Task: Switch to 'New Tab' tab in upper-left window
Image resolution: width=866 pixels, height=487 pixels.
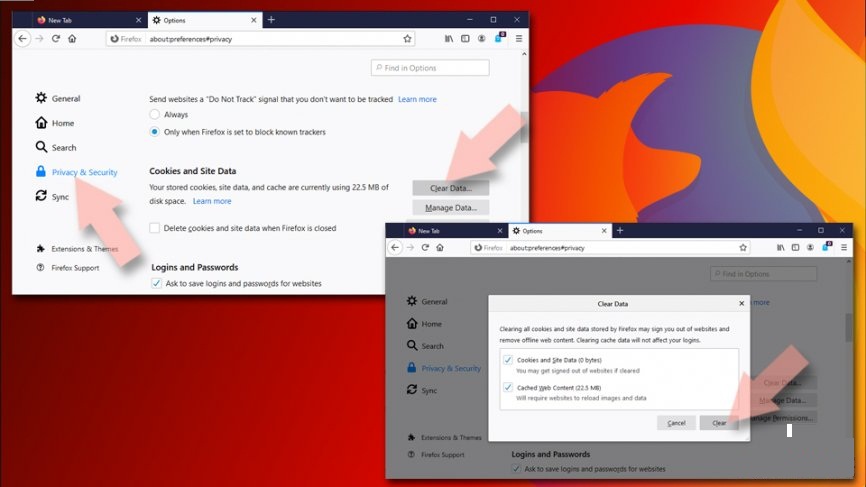Action: (80, 20)
